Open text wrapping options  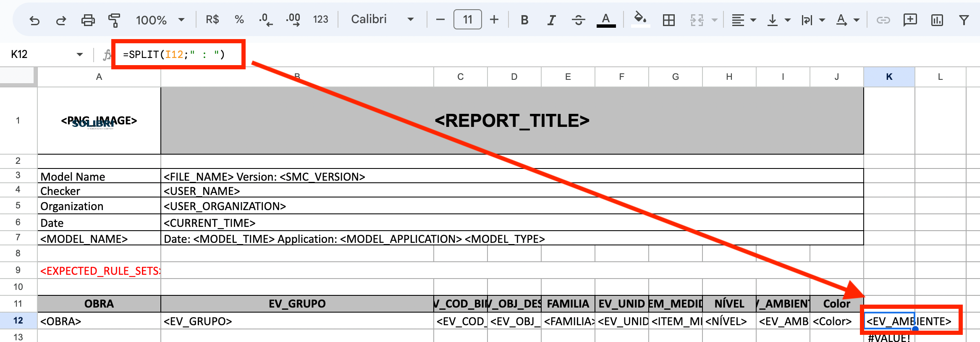813,20
